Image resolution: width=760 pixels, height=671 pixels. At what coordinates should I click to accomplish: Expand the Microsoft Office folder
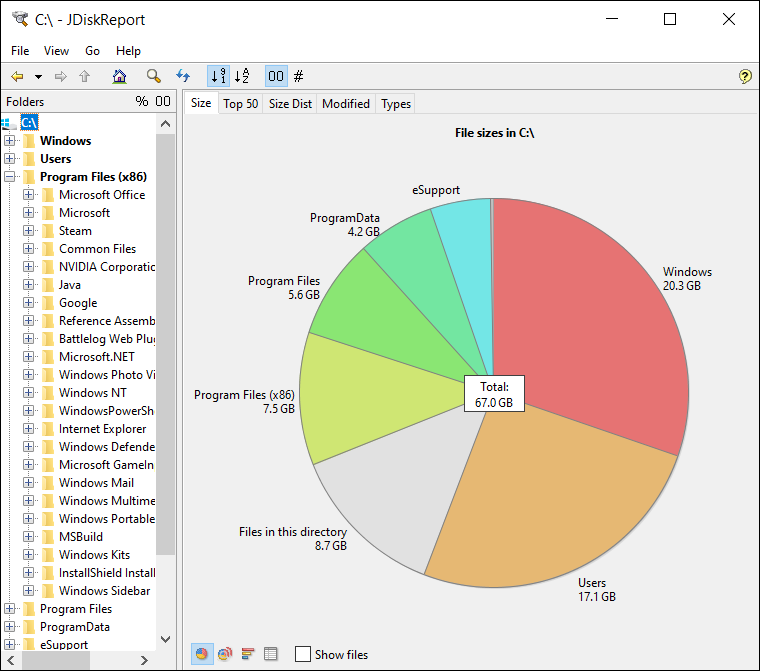tap(29, 194)
